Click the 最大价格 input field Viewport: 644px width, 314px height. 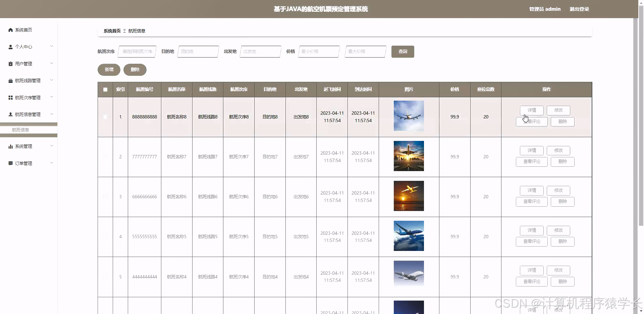point(366,52)
